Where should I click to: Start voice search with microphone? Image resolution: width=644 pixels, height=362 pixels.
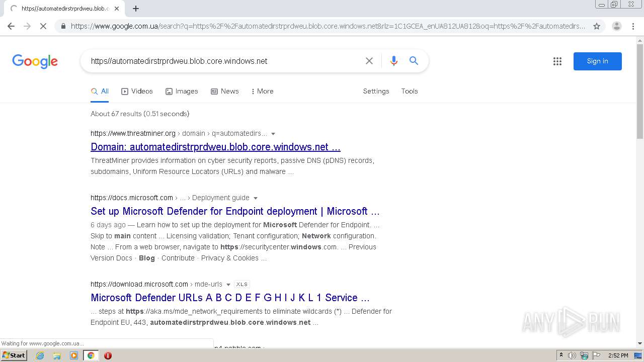point(394,61)
